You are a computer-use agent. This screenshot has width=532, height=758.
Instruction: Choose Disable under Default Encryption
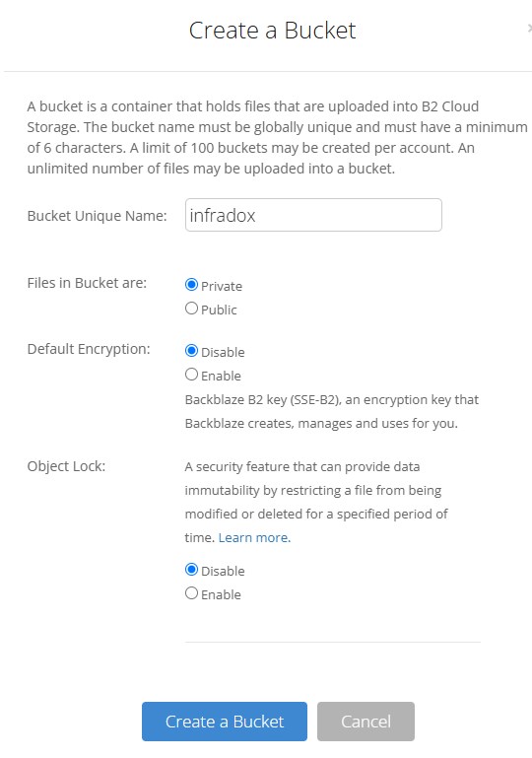pyautogui.click(x=191, y=351)
